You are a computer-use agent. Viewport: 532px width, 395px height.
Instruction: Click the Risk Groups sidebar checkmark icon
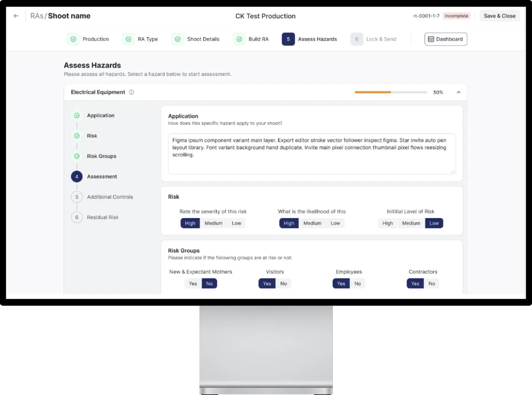point(77,156)
